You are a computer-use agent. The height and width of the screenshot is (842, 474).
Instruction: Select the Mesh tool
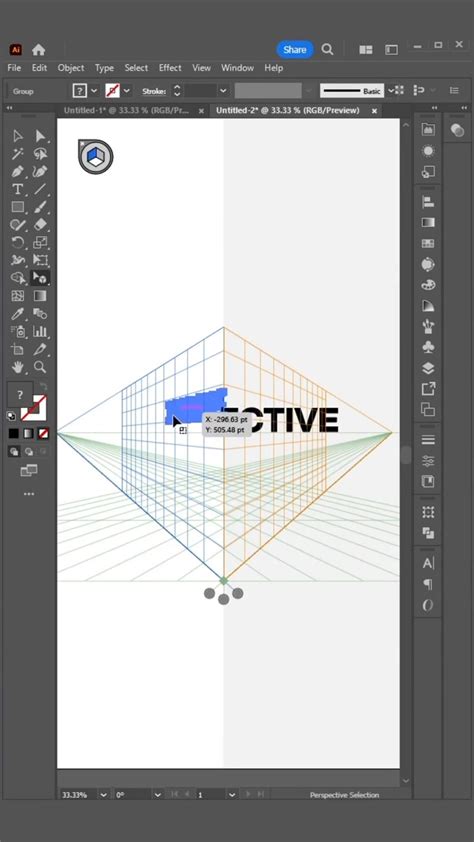coord(18,296)
